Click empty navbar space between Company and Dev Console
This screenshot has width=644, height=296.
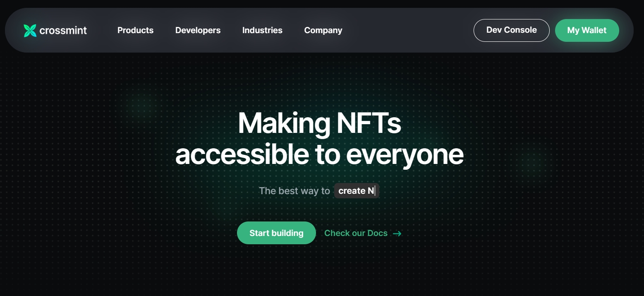[407, 30]
